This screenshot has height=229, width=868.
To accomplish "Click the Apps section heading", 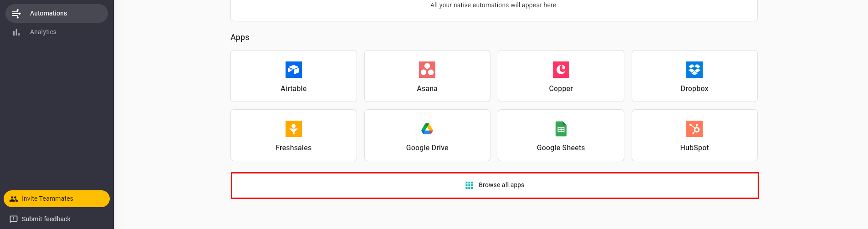I will pyautogui.click(x=240, y=37).
